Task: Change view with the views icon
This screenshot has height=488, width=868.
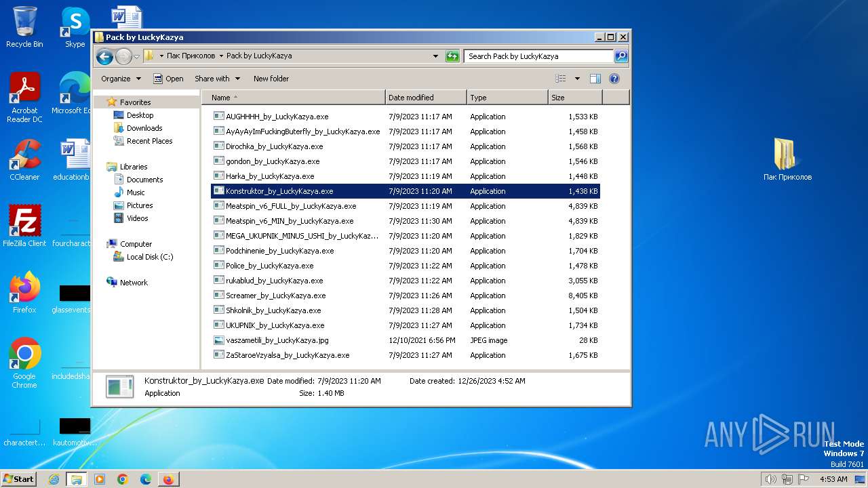Action: point(561,79)
